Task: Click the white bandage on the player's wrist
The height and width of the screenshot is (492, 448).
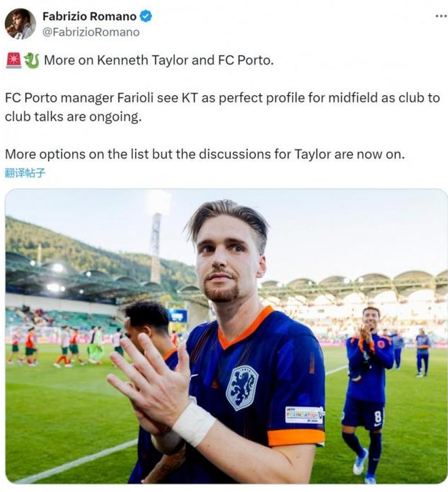Action: [x=194, y=423]
